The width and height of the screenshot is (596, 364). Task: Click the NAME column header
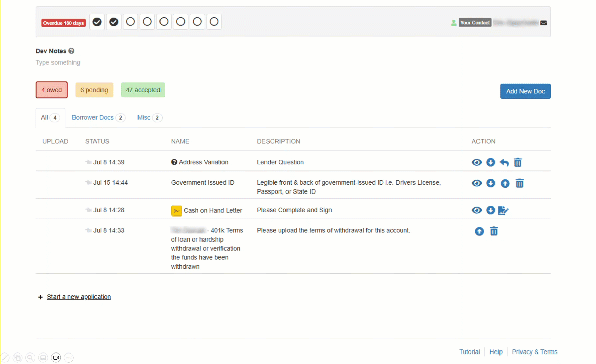[180, 141]
